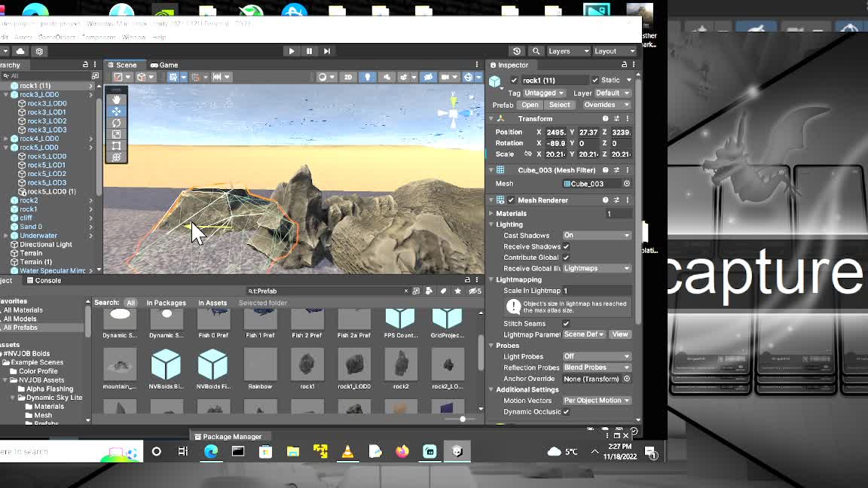Select the Hand tool in the scene
The width and height of the screenshot is (868, 488).
(x=116, y=99)
